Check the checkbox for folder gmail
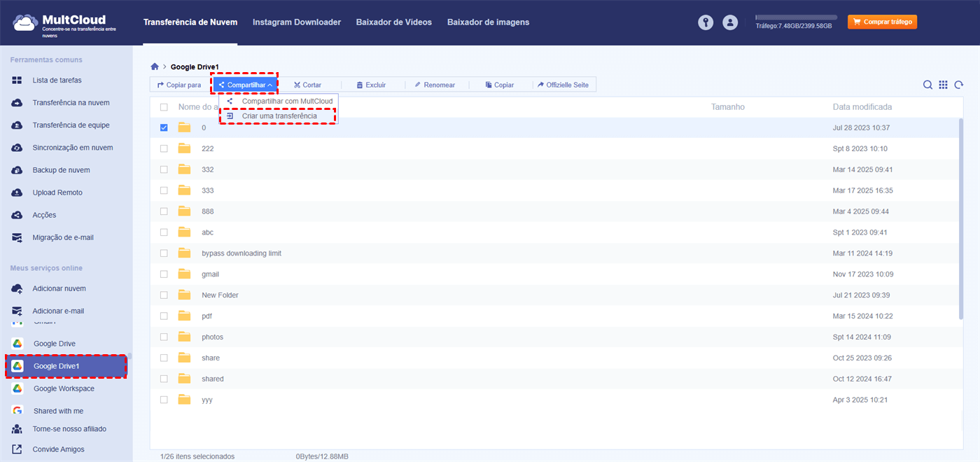 pyautogui.click(x=164, y=274)
